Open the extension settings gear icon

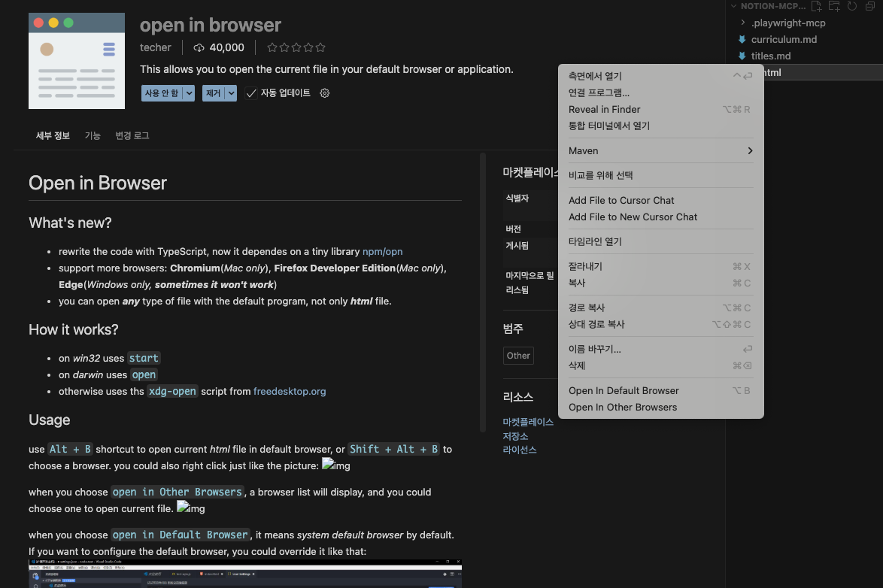[x=324, y=93]
